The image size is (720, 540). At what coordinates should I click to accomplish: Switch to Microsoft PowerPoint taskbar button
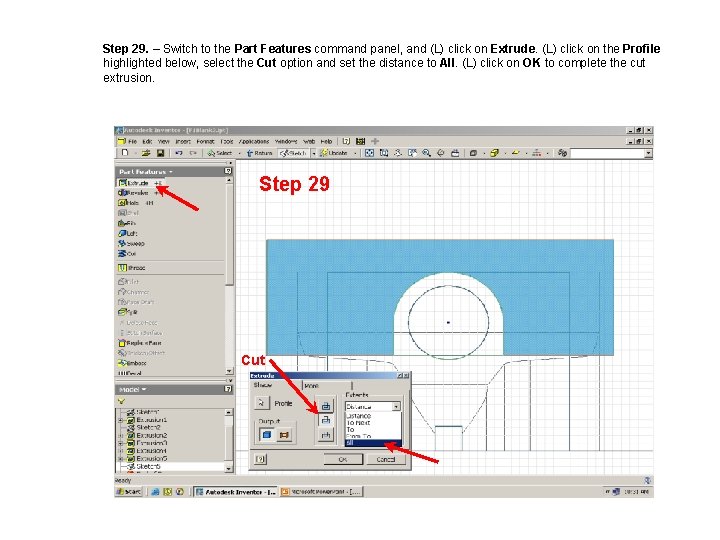tap(321, 492)
